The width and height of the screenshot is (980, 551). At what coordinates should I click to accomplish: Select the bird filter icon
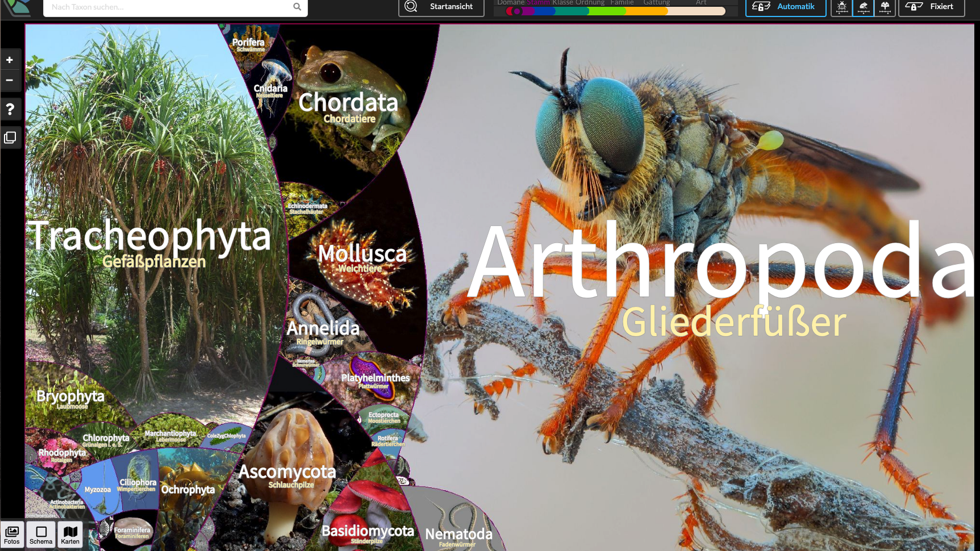863,7
